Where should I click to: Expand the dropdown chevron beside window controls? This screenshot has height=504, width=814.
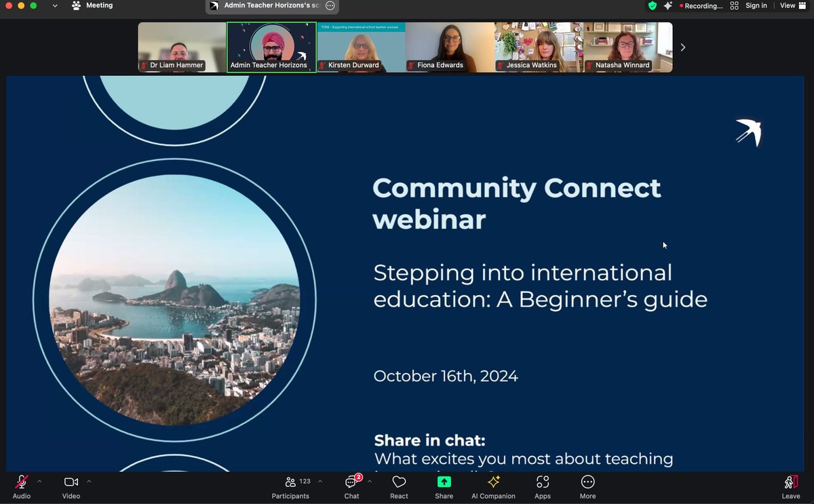55,6
